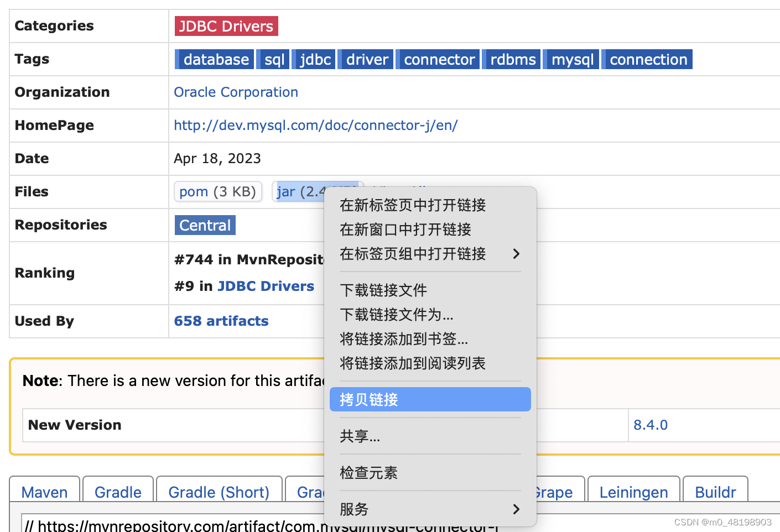Select the rdbms tag
The image size is (780, 532).
click(x=512, y=59)
